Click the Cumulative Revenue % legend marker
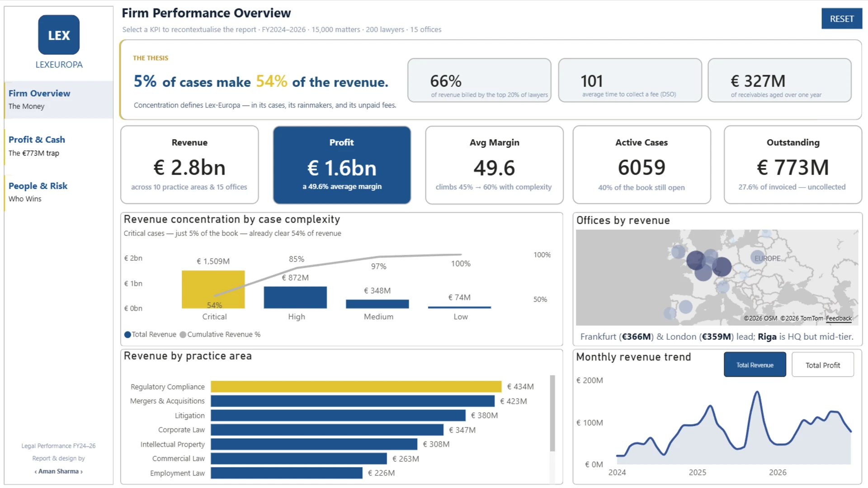This screenshot has height=488, width=868. [x=183, y=335]
